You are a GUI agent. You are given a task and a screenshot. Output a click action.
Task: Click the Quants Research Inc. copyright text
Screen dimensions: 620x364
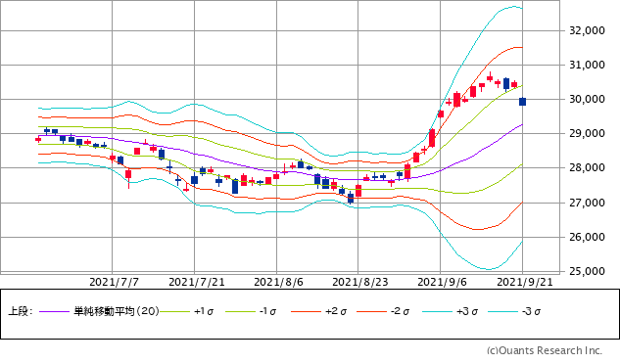[544, 350]
